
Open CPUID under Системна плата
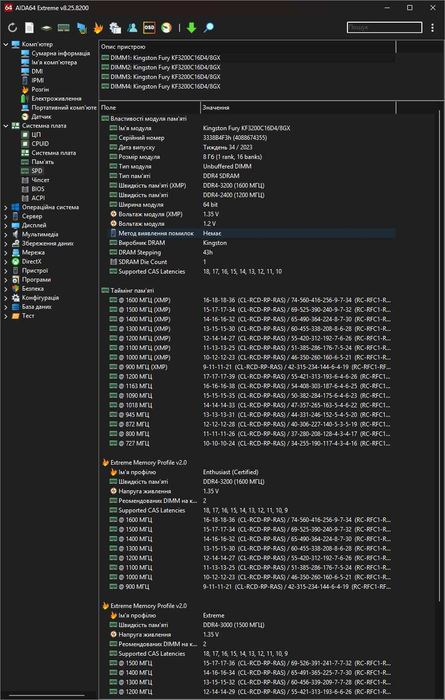pos(40,144)
